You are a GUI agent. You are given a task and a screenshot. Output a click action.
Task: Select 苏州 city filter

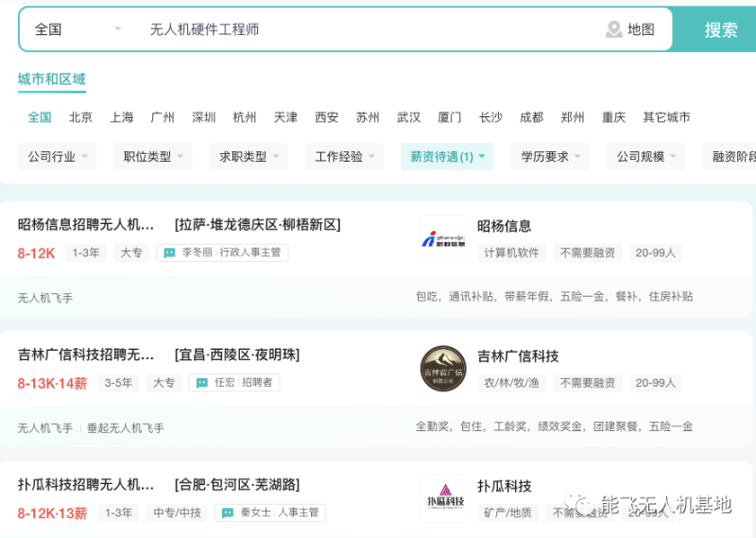tap(368, 117)
